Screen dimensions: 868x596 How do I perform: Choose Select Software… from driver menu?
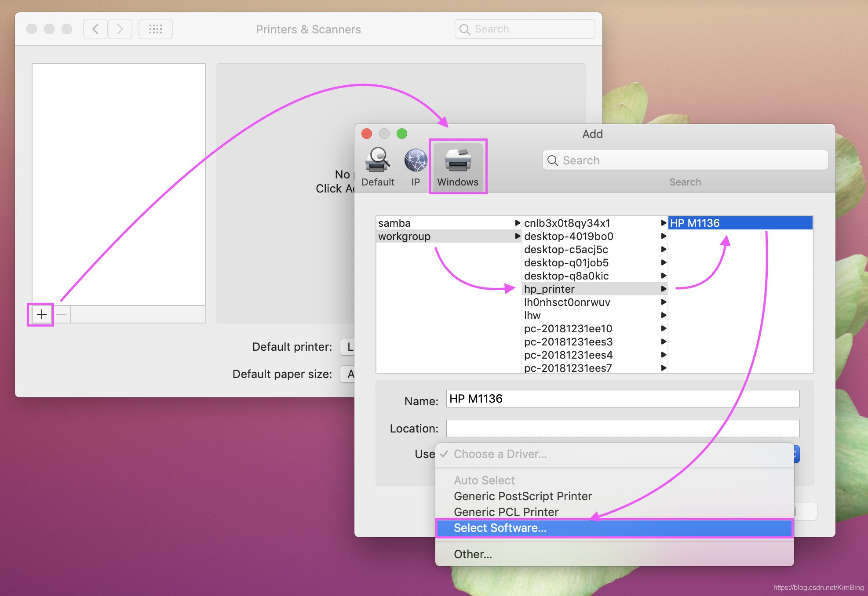(500, 528)
